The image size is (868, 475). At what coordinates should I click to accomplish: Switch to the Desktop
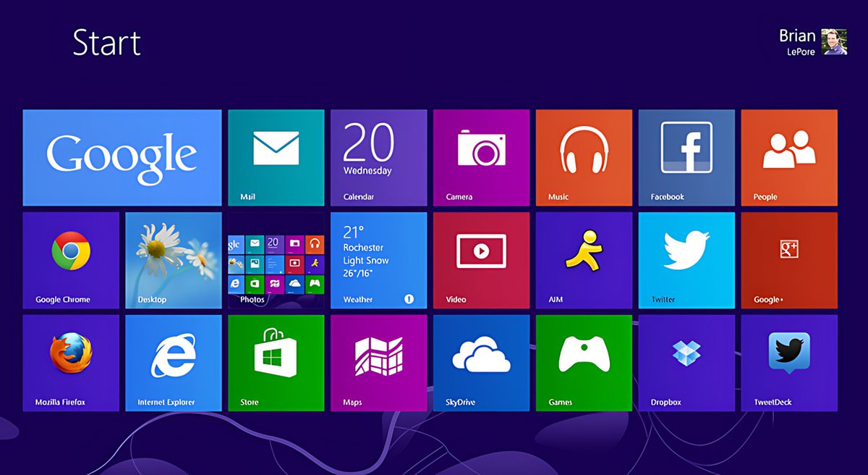pyautogui.click(x=173, y=259)
